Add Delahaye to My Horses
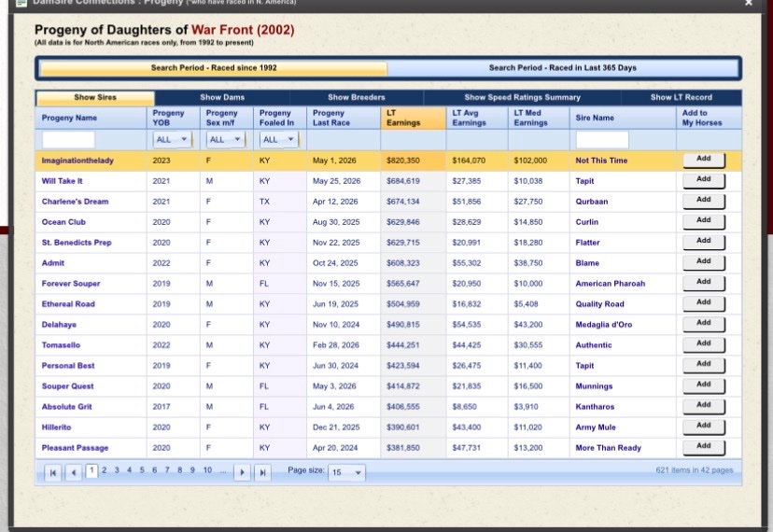 click(704, 325)
